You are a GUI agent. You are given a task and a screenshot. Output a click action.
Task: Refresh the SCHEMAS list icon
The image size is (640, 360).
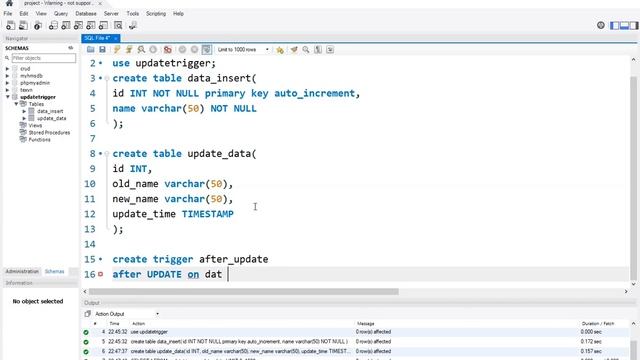(x=71, y=48)
